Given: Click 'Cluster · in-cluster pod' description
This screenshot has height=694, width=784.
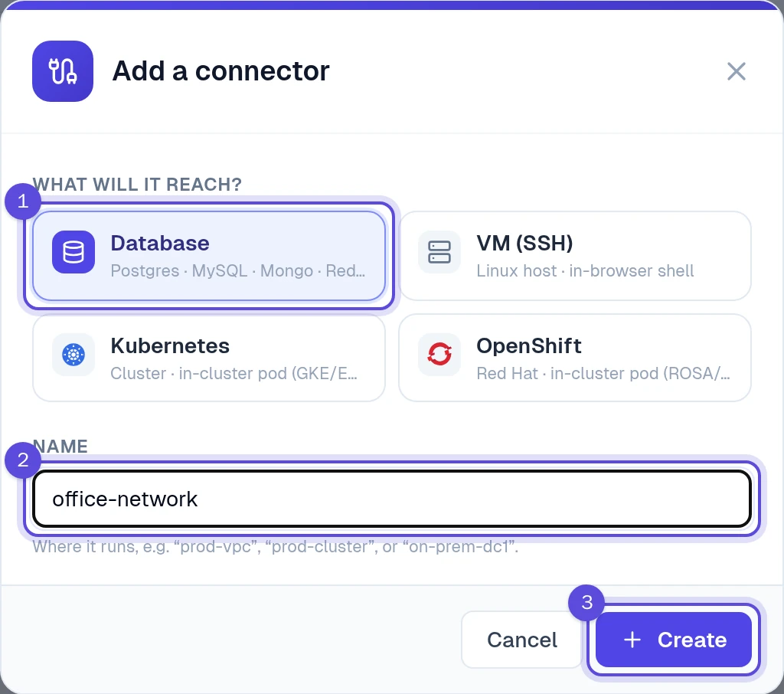Looking at the screenshot, I should coord(234,373).
